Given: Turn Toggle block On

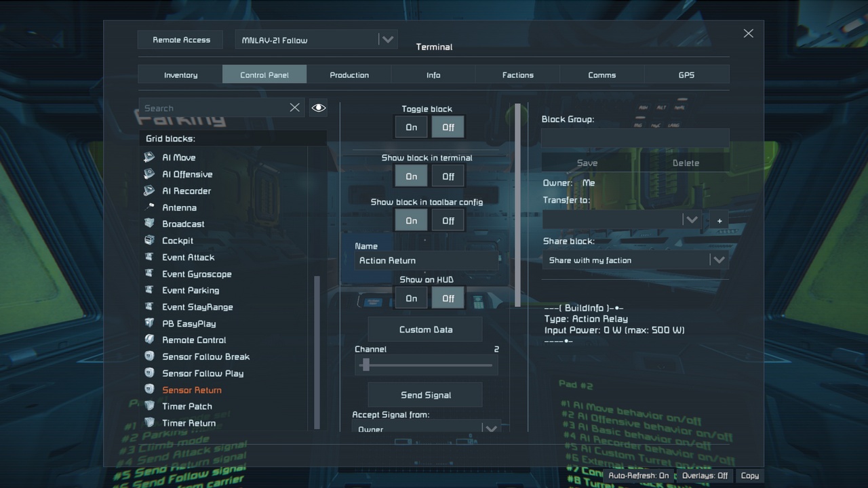Looking at the screenshot, I should [412, 127].
